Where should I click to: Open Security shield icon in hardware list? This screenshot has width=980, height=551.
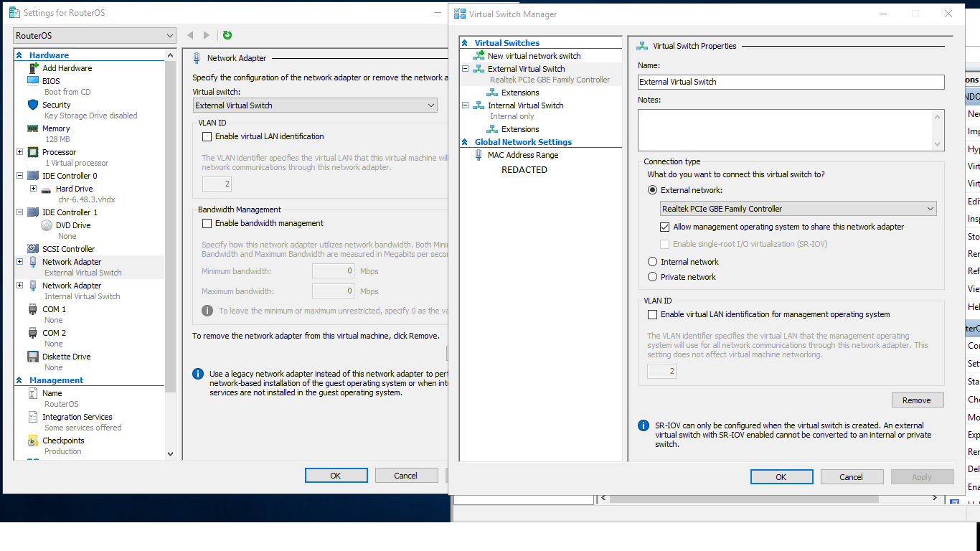coord(32,105)
